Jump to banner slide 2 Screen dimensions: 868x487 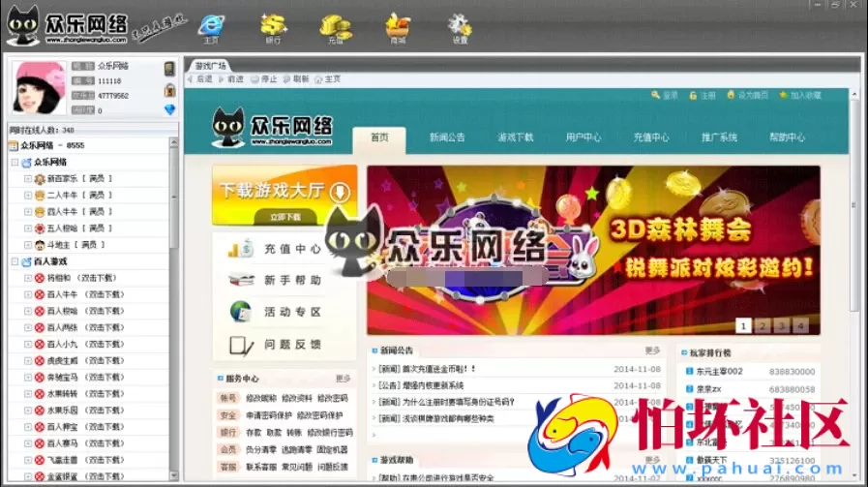763,325
